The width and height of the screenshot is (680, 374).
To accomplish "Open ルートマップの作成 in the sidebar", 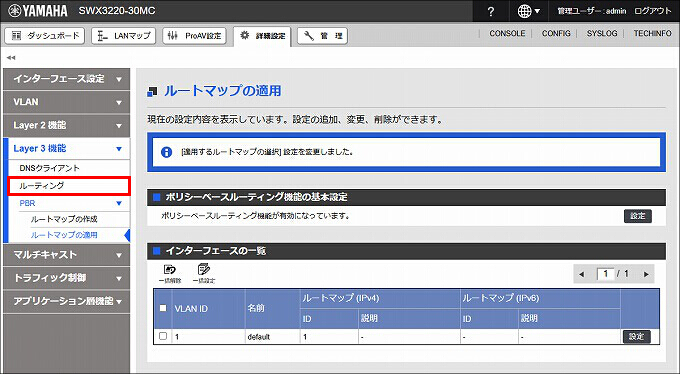I will [64, 219].
